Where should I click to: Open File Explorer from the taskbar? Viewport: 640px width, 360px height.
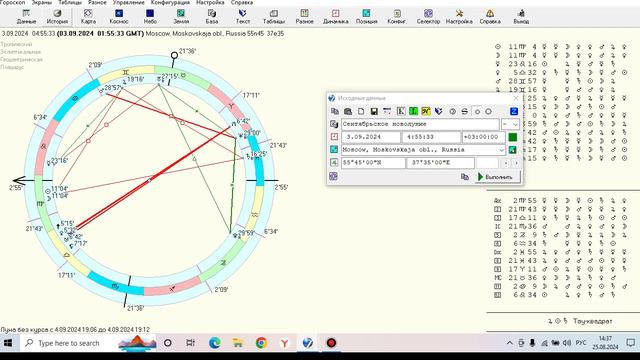click(x=238, y=343)
